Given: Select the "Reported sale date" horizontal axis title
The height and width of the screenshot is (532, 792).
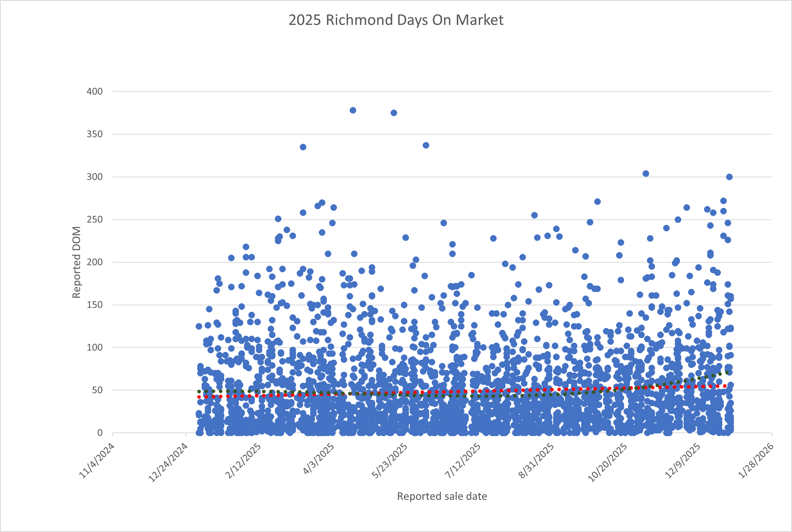Looking at the screenshot, I should [x=442, y=497].
